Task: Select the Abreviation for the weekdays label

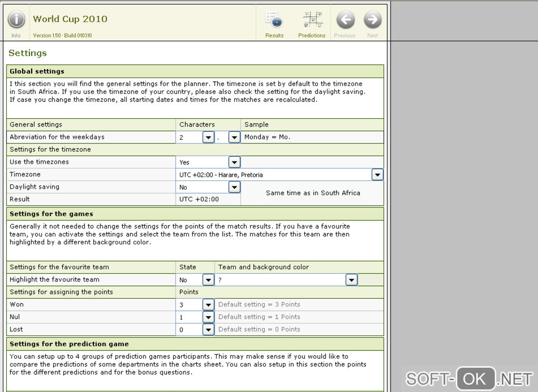Action: [57, 137]
